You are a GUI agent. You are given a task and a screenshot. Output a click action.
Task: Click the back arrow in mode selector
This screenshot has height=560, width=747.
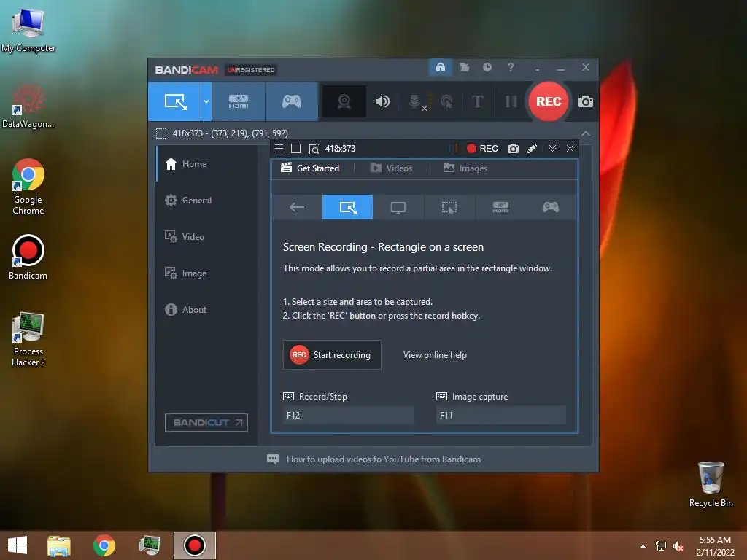(297, 207)
